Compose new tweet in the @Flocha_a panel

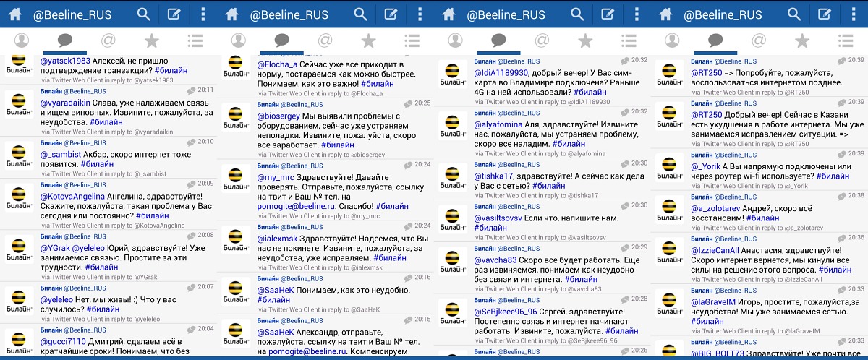click(391, 14)
